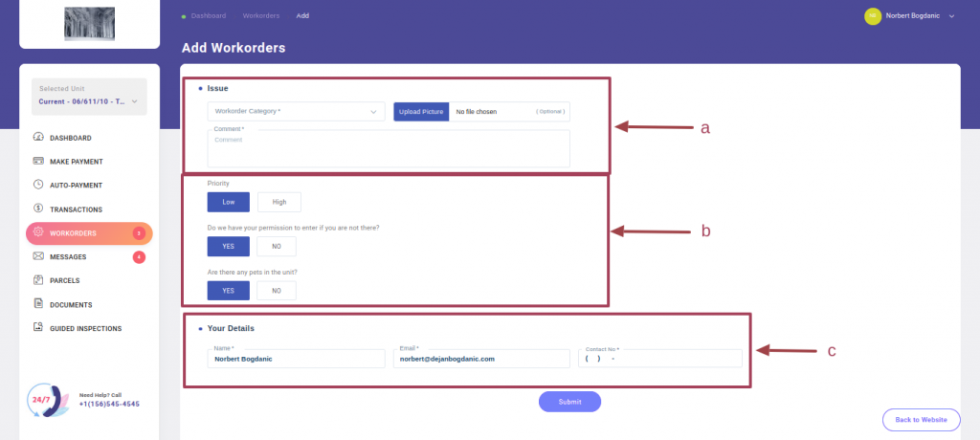Set priority to High
The image size is (980, 440).
278,202
